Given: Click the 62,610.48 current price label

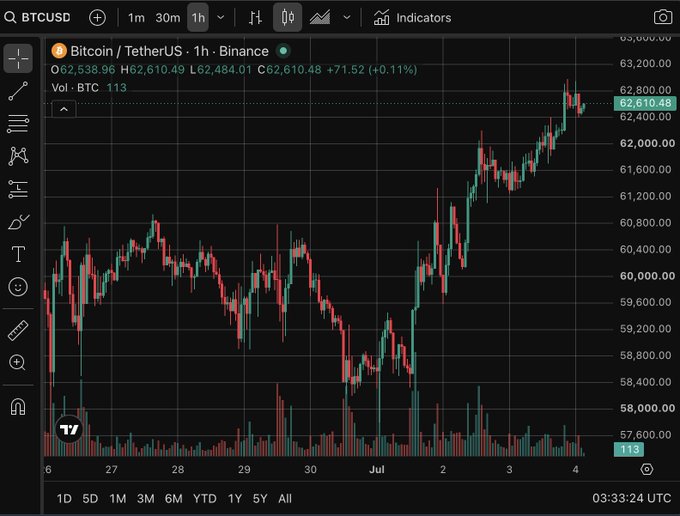Looking at the screenshot, I should click(645, 103).
